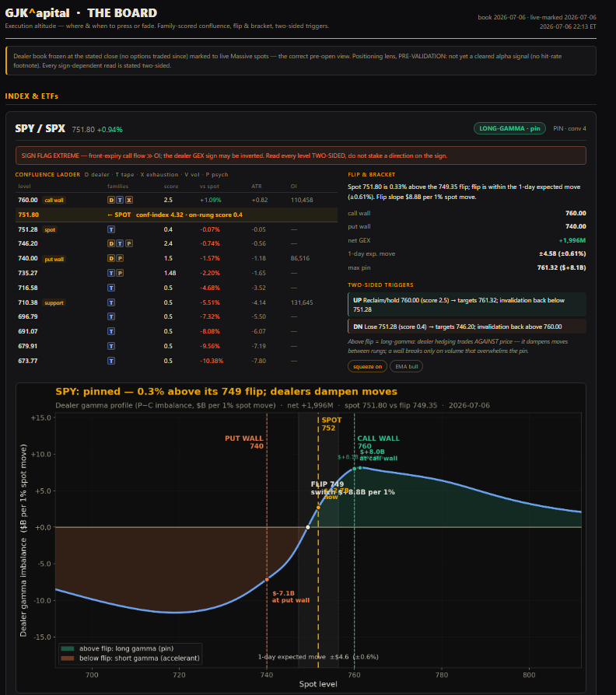The width and height of the screenshot is (616, 695).
Task: Click the T badge in the 716.58 row
Action: [x=111, y=288]
